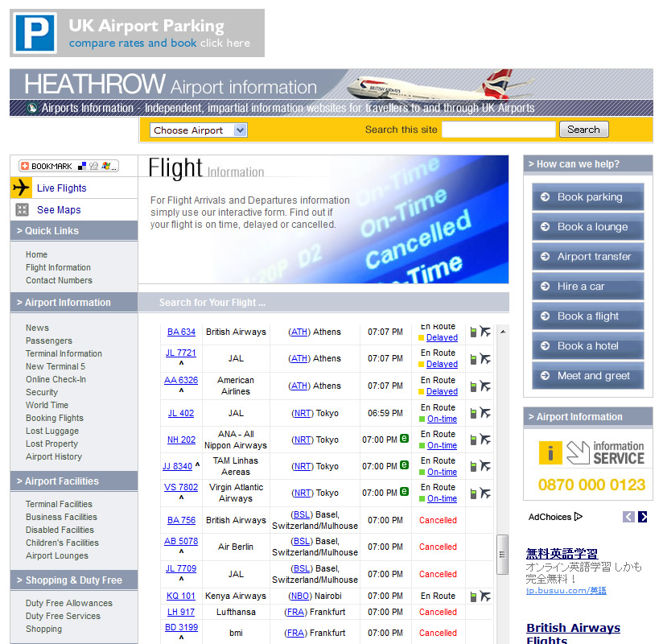Click the mobile alert icon for VS 7802
The width and height of the screenshot is (663, 644).
pos(474,493)
